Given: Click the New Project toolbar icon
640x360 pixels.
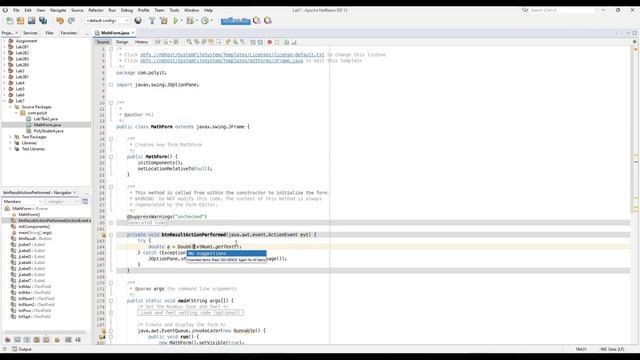Looking at the screenshot, I should click(x=20, y=20).
